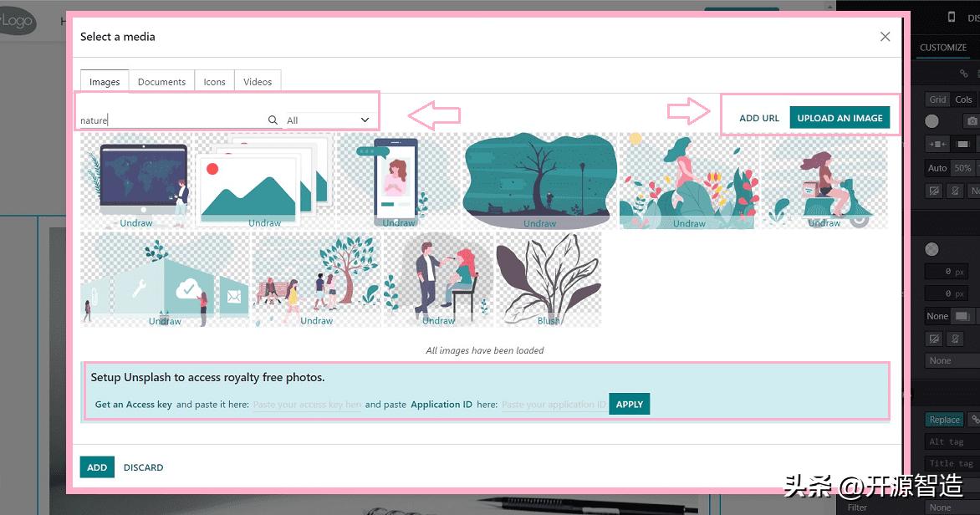This screenshot has height=515, width=980.
Task: Switch to the Images tab
Action: point(105,82)
